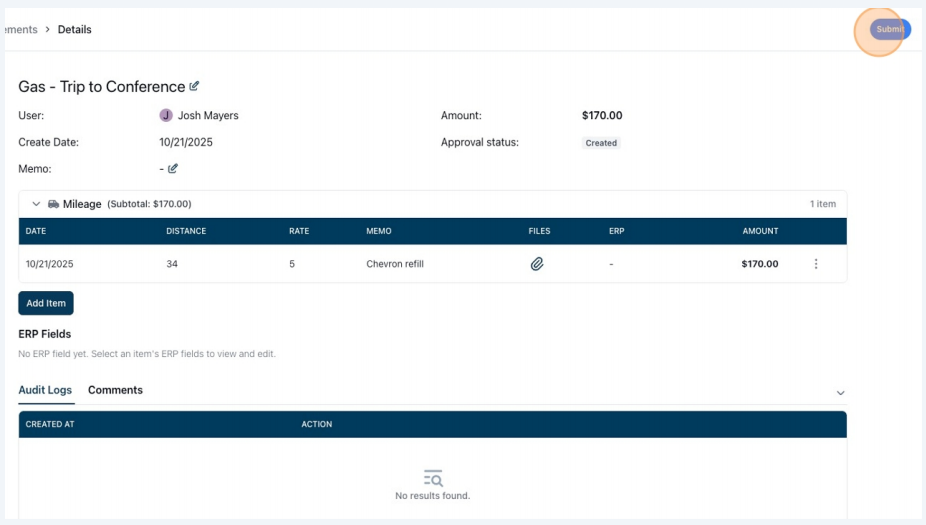Image resolution: width=926 pixels, height=525 pixels.
Task: Go back via the reimbursements breadcrumb link
Action: 21,30
